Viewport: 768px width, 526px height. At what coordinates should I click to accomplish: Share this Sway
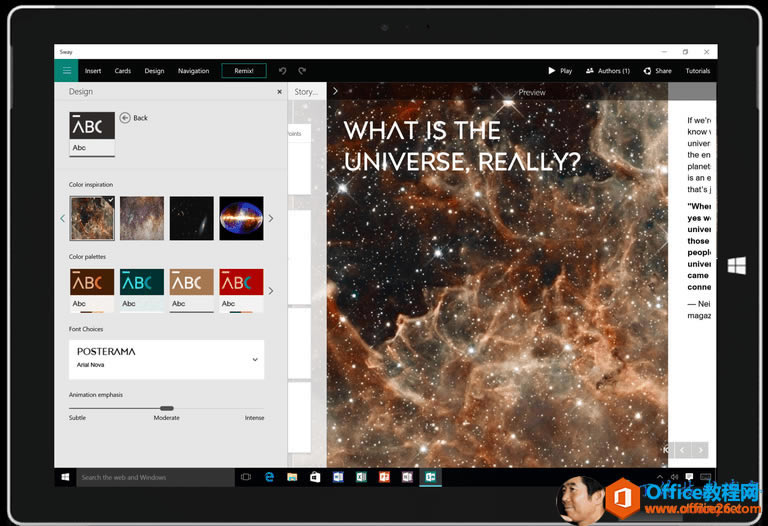click(657, 71)
